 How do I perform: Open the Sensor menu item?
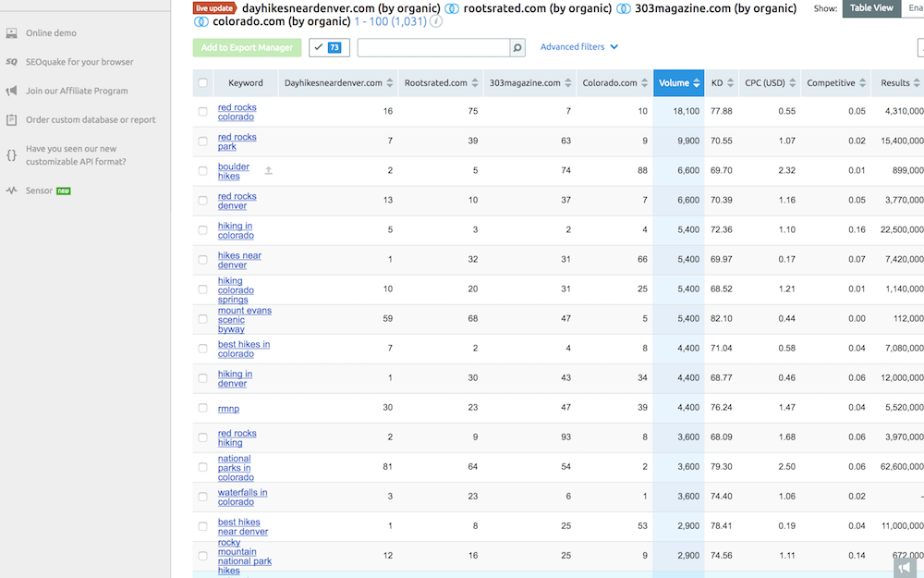coord(39,191)
